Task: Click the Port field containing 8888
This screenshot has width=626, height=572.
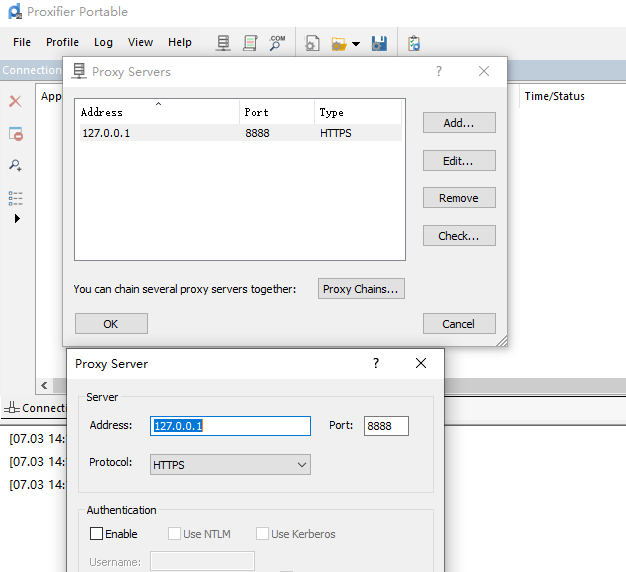Action: pyautogui.click(x=386, y=426)
